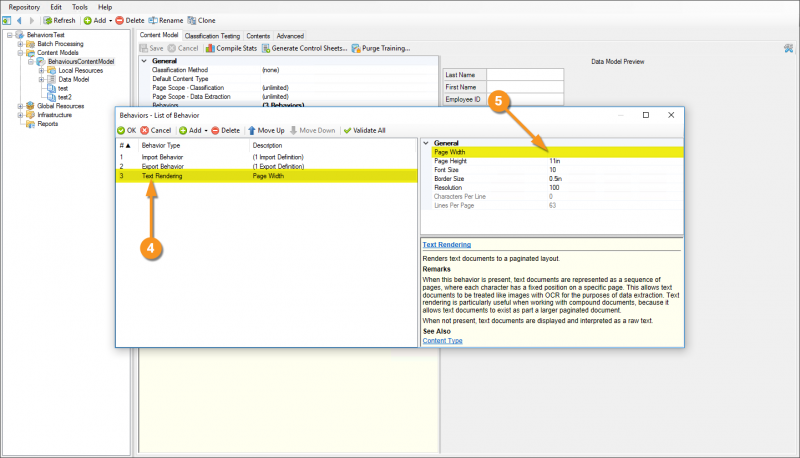Click the Refresh toolbar button
The height and width of the screenshot is (458, 800).
(x=59, y=20)
